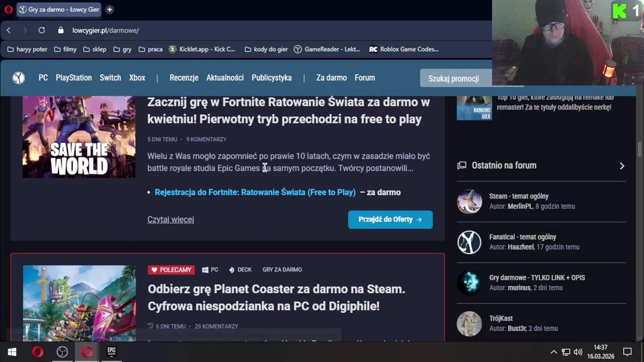Image resolution: width=644 pixels, height=362 pixels.
Task: Click the Polecamy badge
Action: (x=171, y=270)
